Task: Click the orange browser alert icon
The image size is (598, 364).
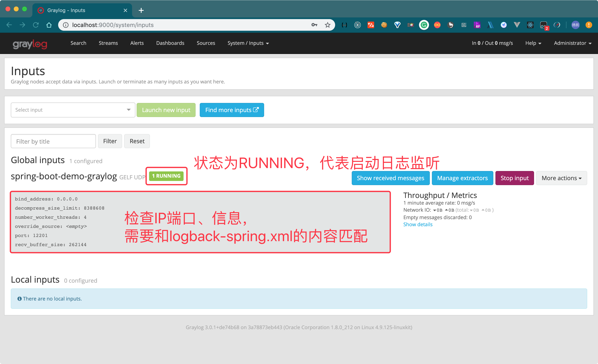Action: coord(589,25)
